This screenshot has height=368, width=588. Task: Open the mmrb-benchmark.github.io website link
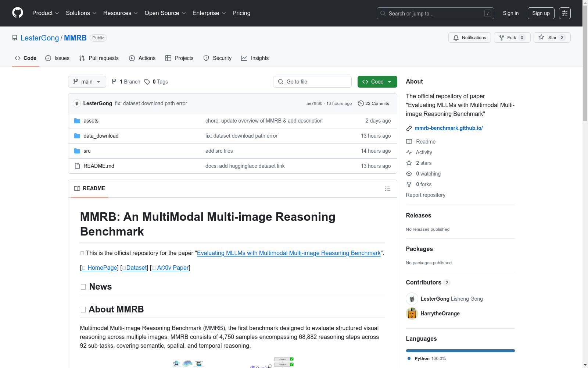449,128
